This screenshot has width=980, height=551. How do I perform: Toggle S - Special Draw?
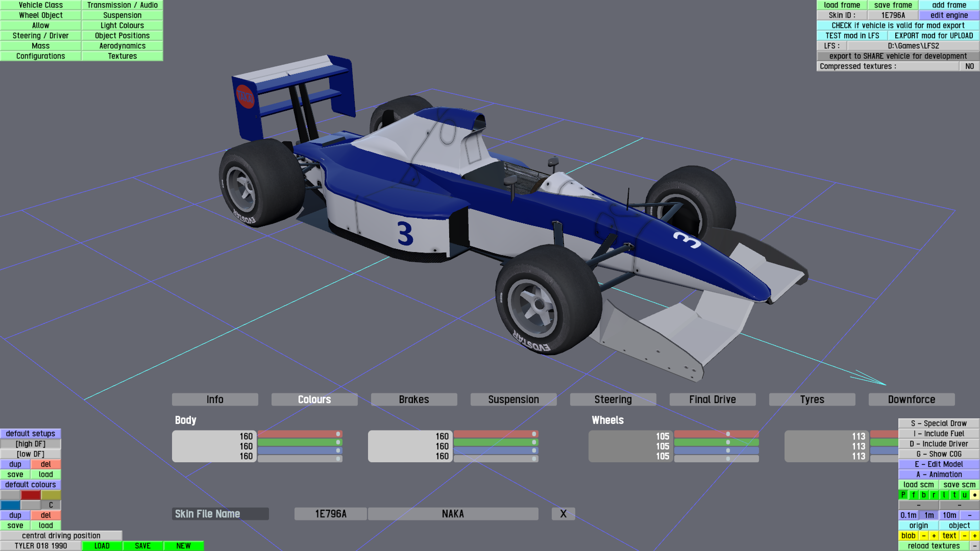click(939, 423)
